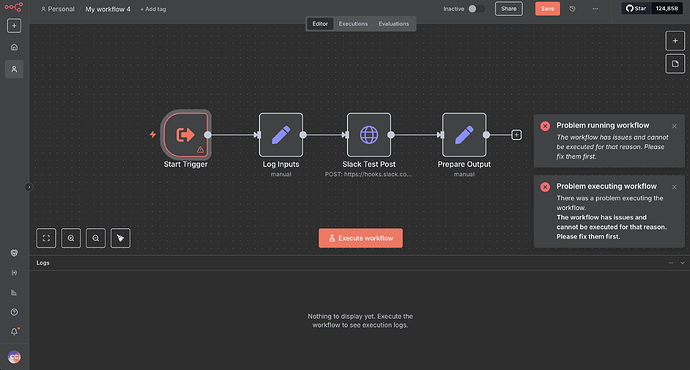The image size is (690, 370).
Task: Open the notifications bell icon
Action: click(14, 332)
